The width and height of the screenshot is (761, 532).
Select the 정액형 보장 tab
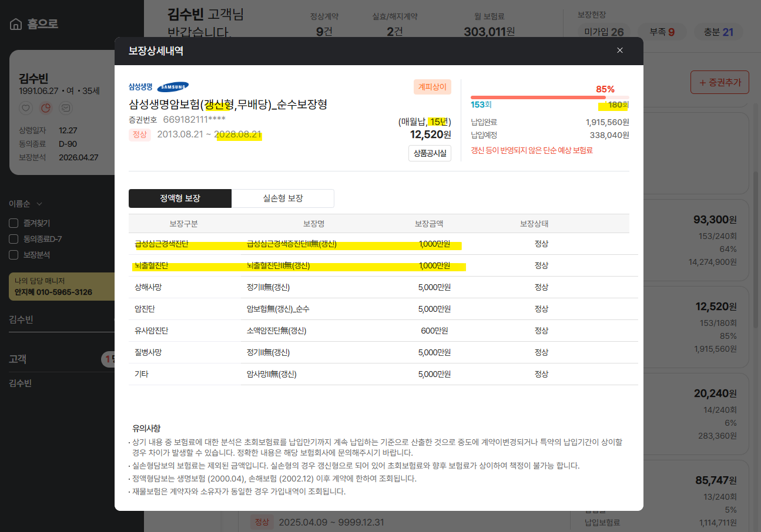coord(179,198)
